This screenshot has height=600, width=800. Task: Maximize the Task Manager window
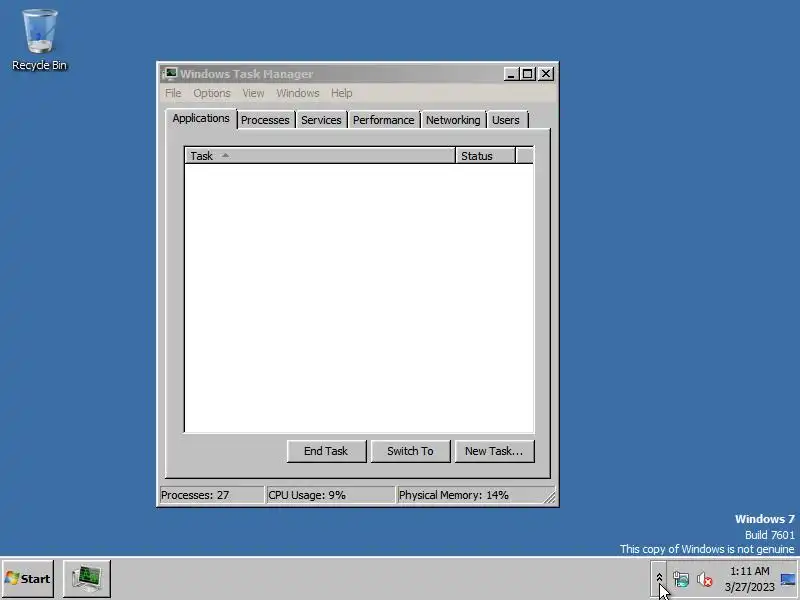tap(528, 74)
